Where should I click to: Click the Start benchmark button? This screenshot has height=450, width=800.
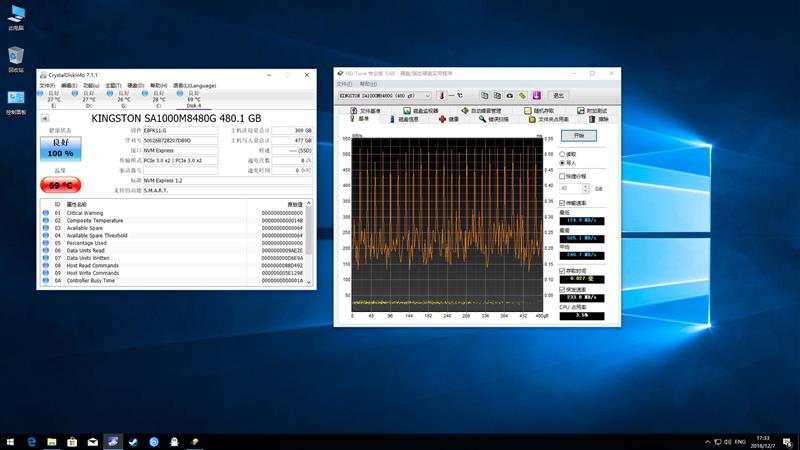click(x=579, y=136)
